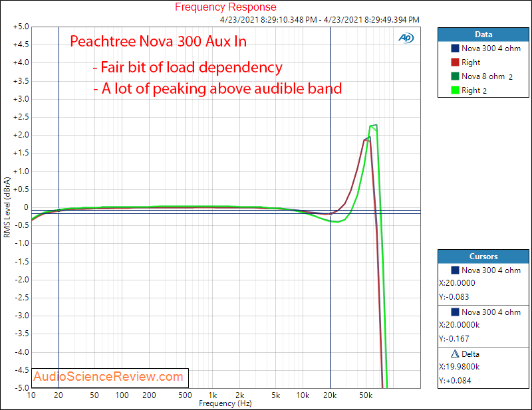Image resolution: width=532 pixels, height=410 pixels.
Task: Click the "A lot of peaking above audible band" note
Action: [217, 88]
